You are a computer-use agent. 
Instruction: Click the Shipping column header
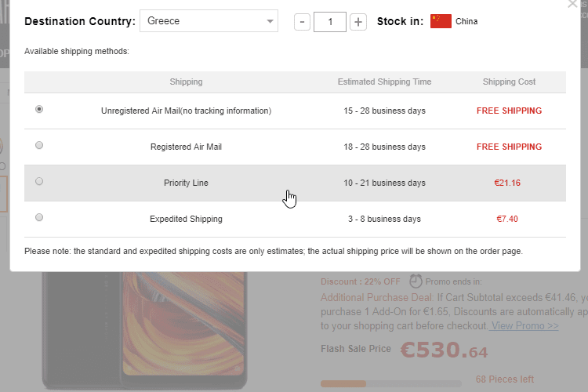click(x=186, y=82)
